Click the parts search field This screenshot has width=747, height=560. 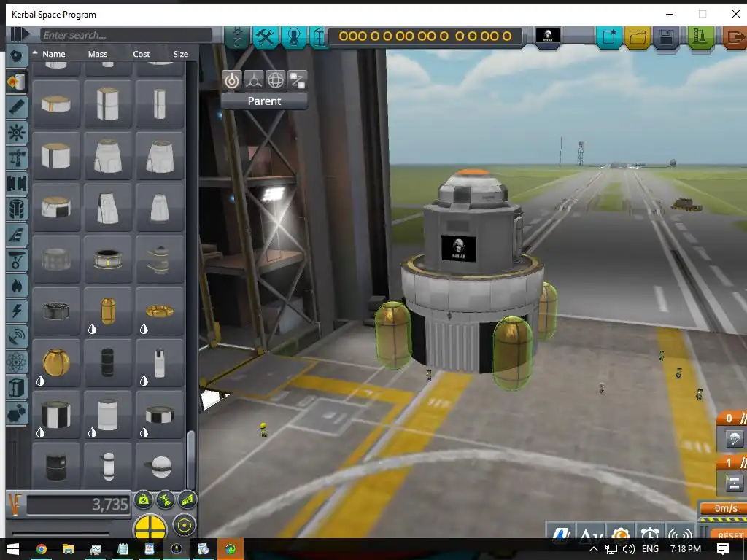click(x=126, y=35)
